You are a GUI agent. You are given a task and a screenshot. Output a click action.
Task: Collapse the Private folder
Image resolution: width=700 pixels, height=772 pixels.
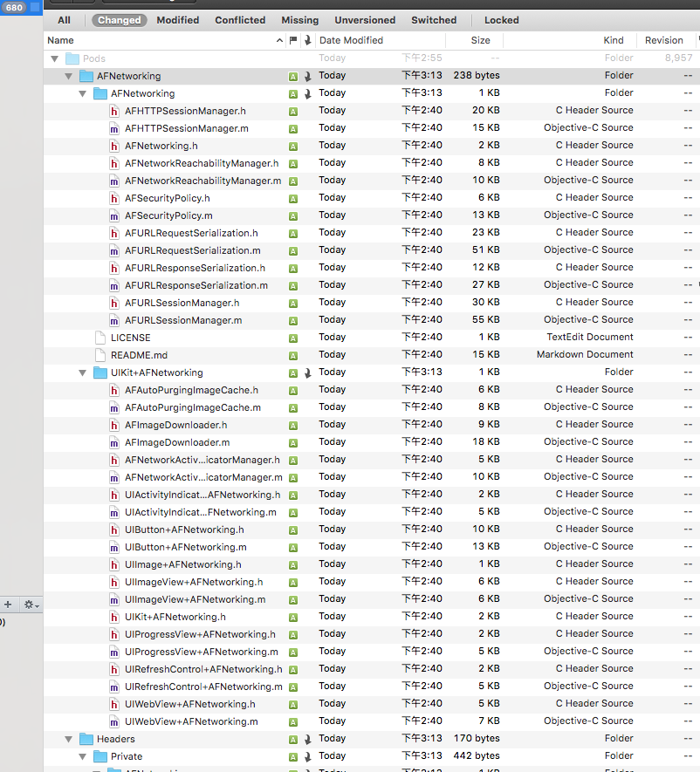coord(82,757)
